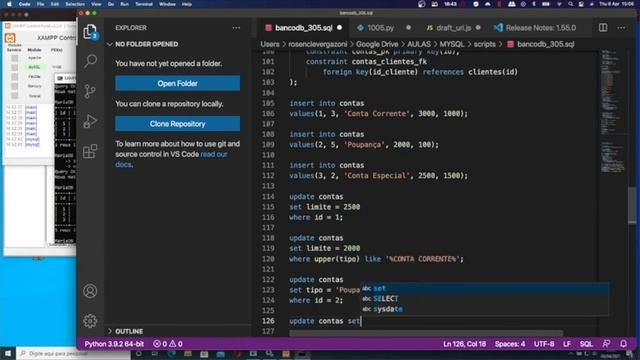
Task: Split the editor to the right
Action: coord(603,28)
